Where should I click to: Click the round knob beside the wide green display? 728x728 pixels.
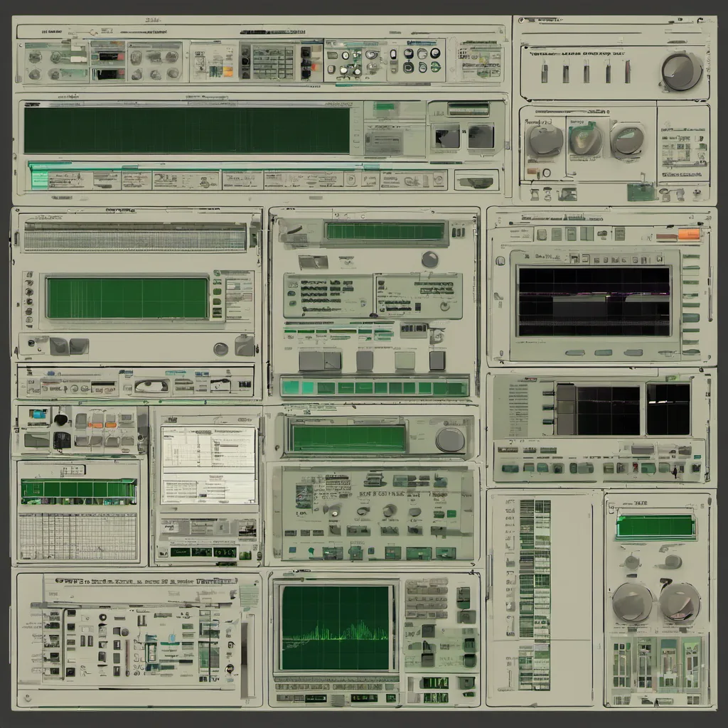(x=449, y=439)
